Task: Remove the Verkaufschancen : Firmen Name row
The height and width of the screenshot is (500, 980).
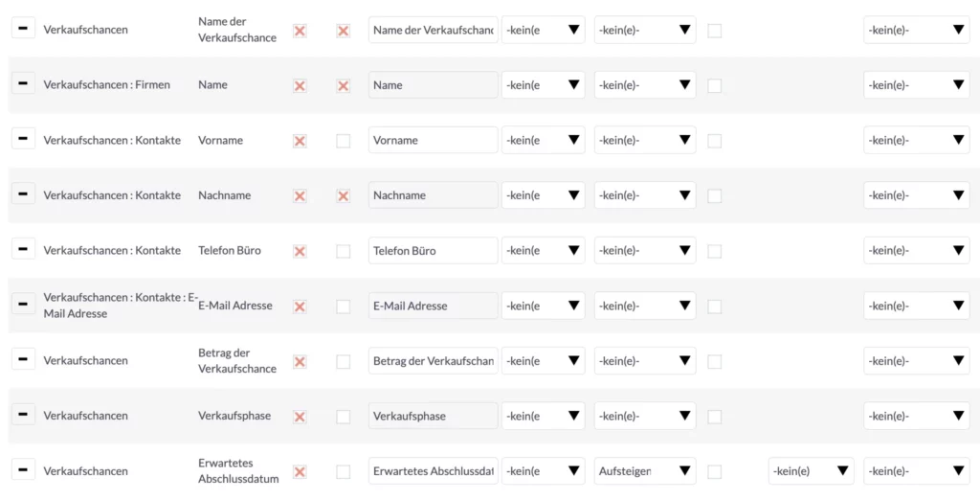Action: click(x=23, y=83)
